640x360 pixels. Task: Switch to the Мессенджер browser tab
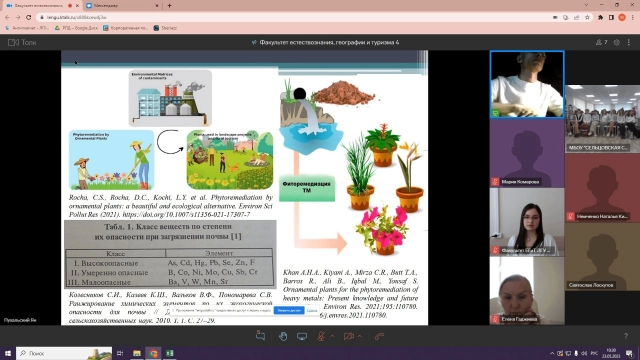click(122, 6)
